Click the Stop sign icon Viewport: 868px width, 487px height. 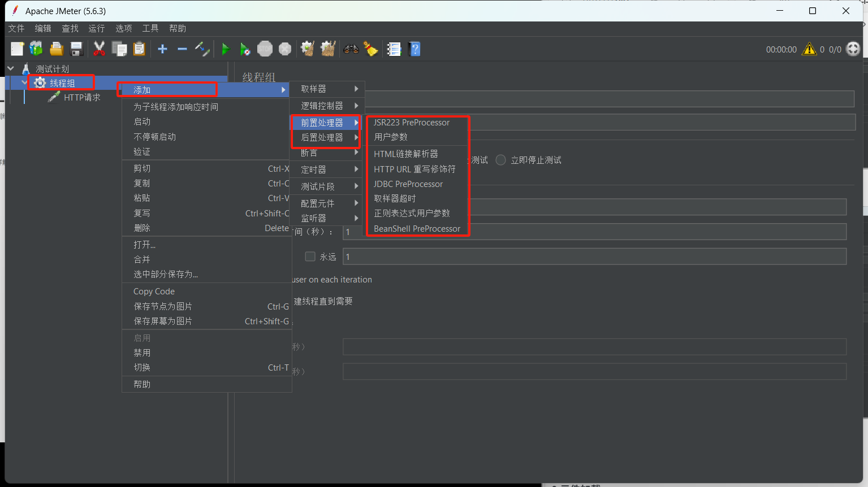tap(265, 49)
